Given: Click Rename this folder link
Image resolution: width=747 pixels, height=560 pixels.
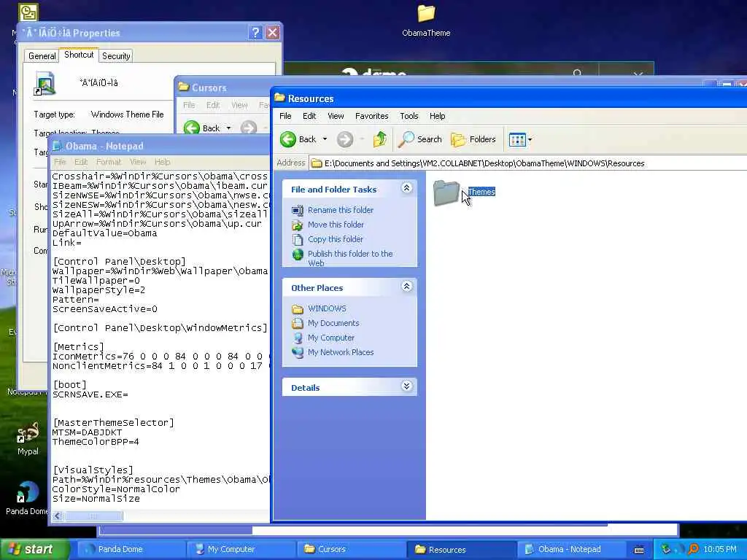Looking at the screenshot, I should pos(341,210).
